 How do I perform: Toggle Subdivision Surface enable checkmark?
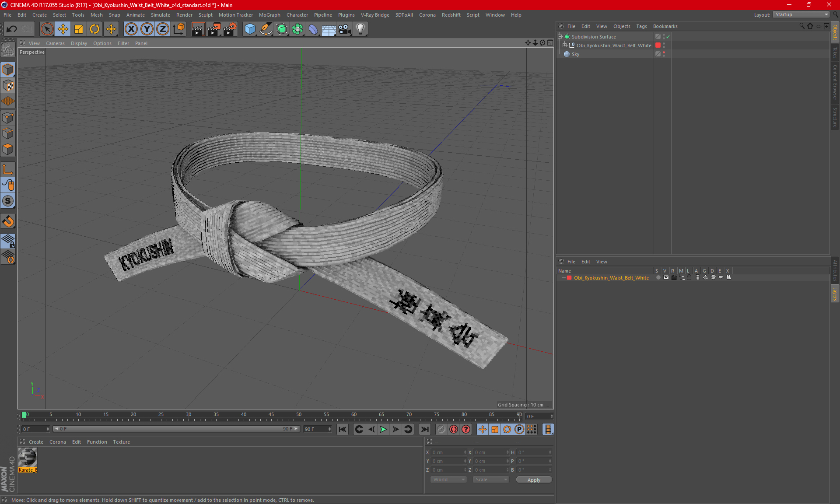click(x=668, y=37)
